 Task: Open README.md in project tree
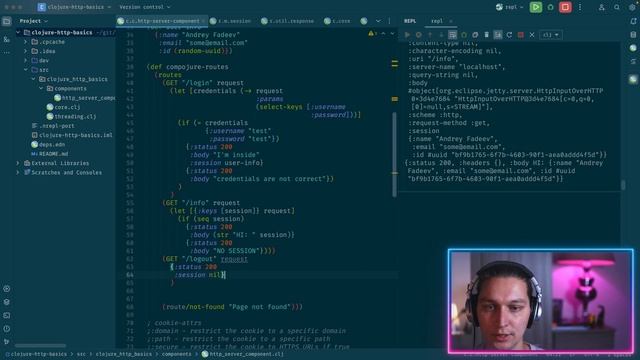(x=50, y=153)
